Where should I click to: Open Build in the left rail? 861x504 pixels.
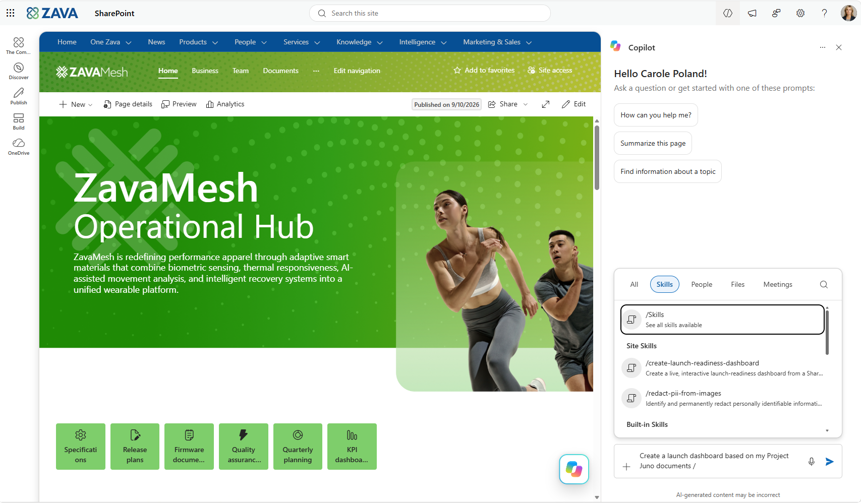(19, 121)
